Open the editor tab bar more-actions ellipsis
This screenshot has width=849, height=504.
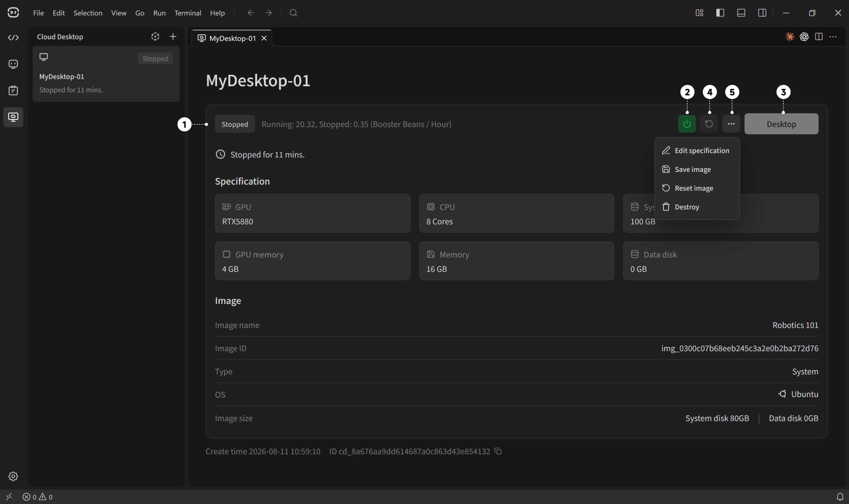833,36
